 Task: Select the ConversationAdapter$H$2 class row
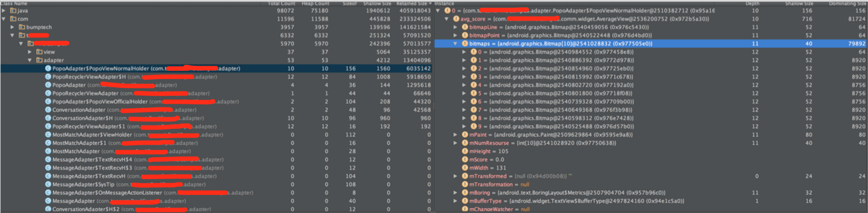click(217, 209)
